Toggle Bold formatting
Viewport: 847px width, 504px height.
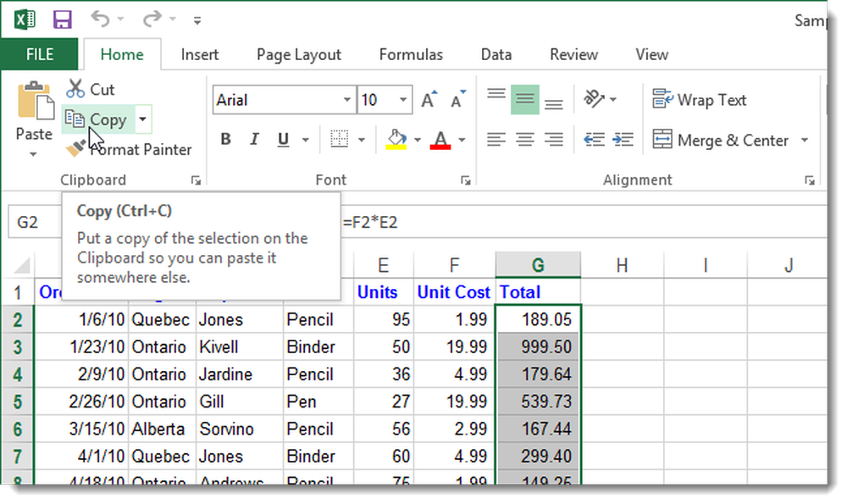[x=226, y=140]
